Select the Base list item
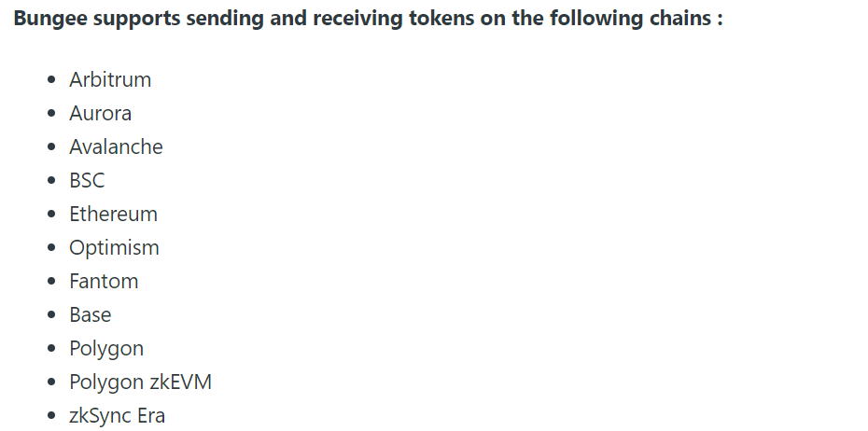 [90, 314]
